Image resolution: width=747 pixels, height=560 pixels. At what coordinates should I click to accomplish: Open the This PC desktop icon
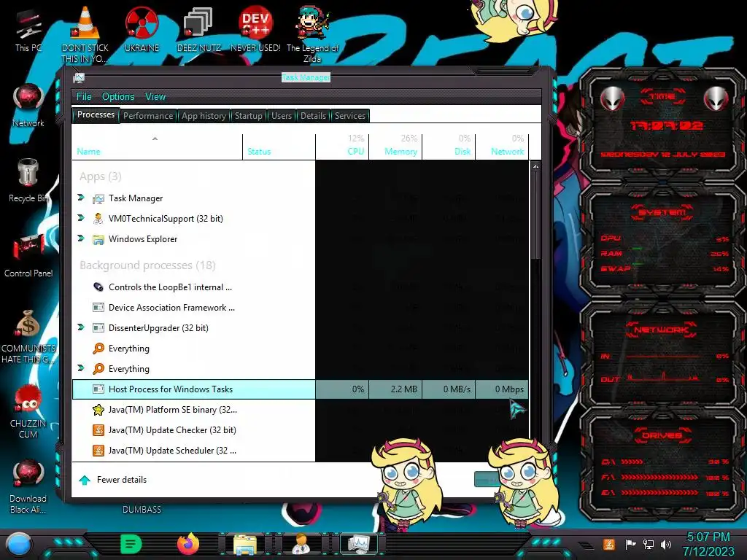point(28,29)
